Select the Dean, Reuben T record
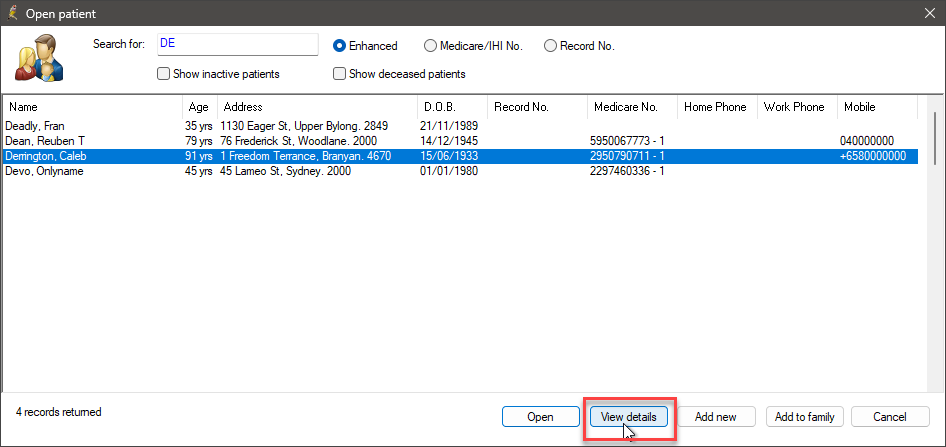This screenshot has height=447, width=946. [x=461, y=141]
